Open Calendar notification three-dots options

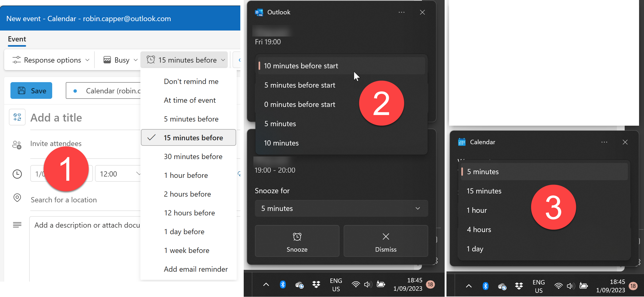(x=604, y=142)
